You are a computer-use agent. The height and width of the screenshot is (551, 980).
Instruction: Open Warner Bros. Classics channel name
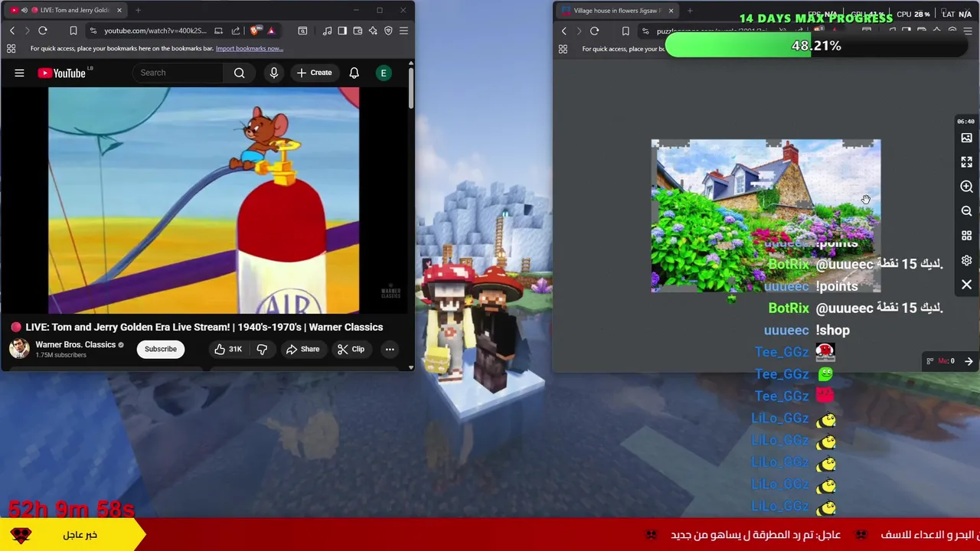[x=75, y=344]
